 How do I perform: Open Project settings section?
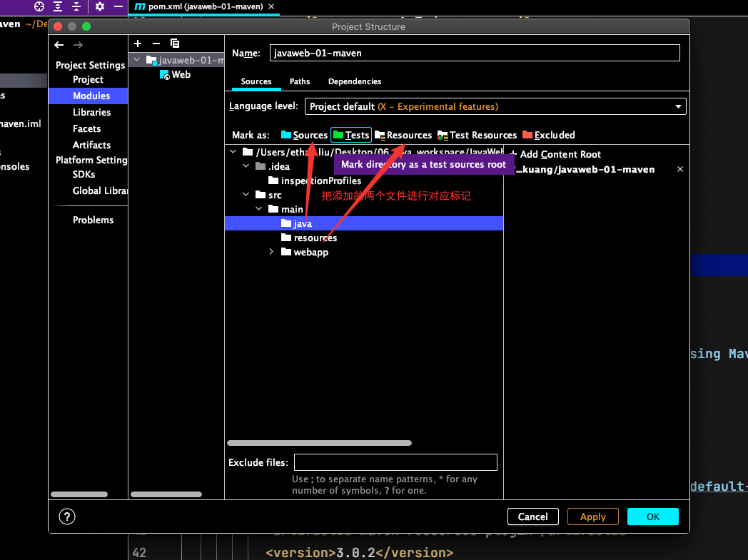click(x=88, y=80)
